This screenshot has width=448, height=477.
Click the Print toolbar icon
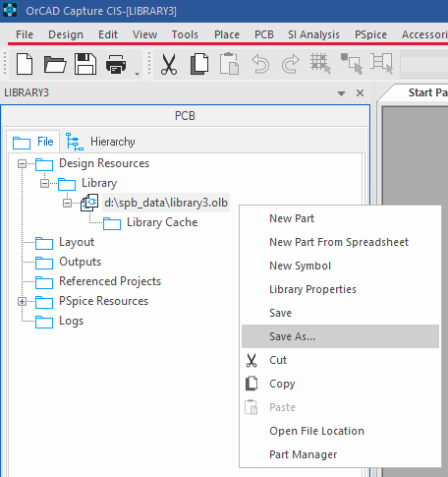(116, 64)
